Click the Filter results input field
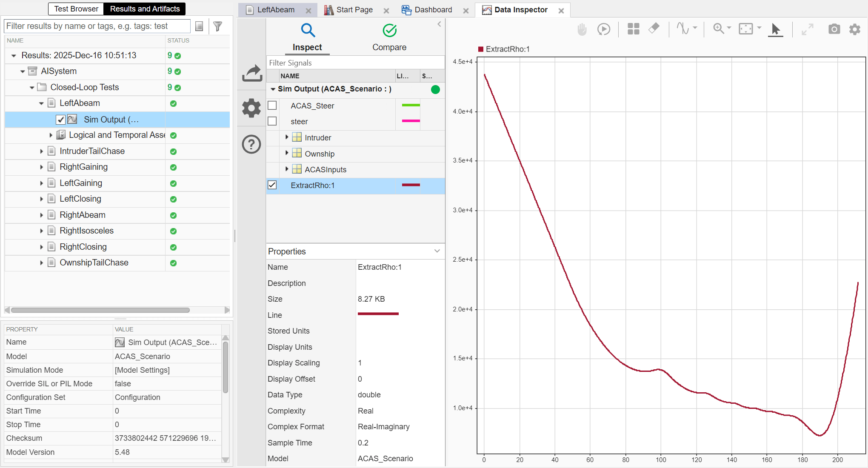This screenshot has height=468, width=868. click(97, 26)
